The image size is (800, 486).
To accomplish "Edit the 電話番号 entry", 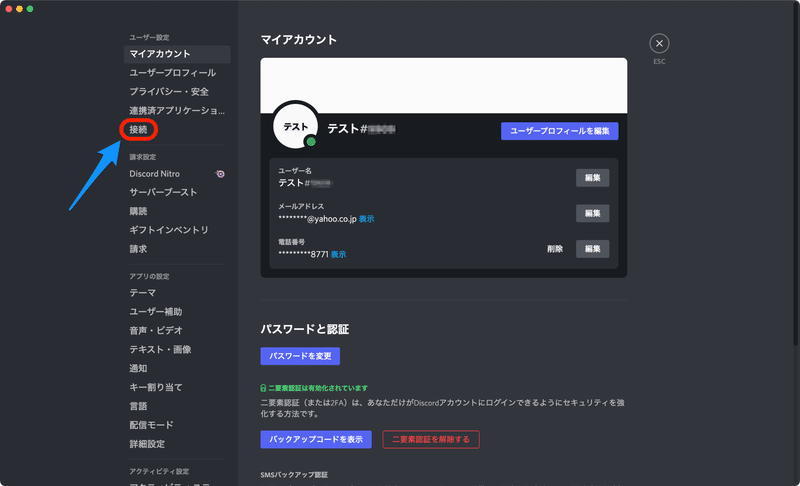I will [592, 249].
